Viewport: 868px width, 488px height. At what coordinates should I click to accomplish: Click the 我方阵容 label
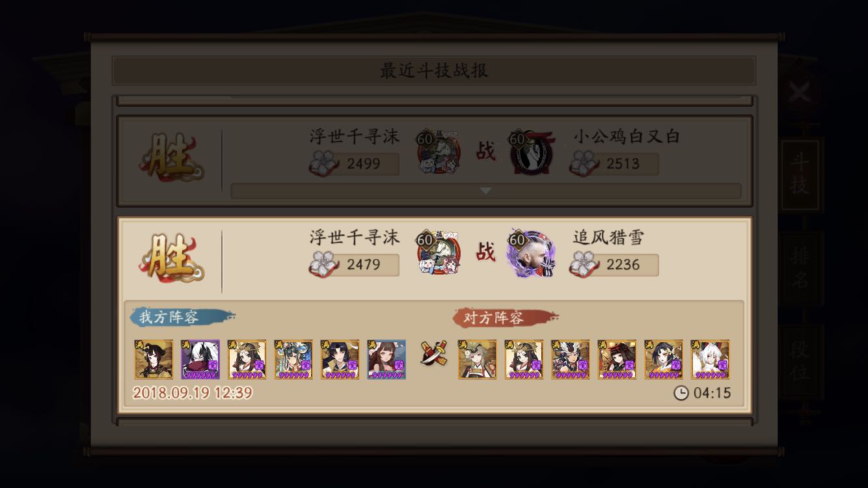[169, 317]
